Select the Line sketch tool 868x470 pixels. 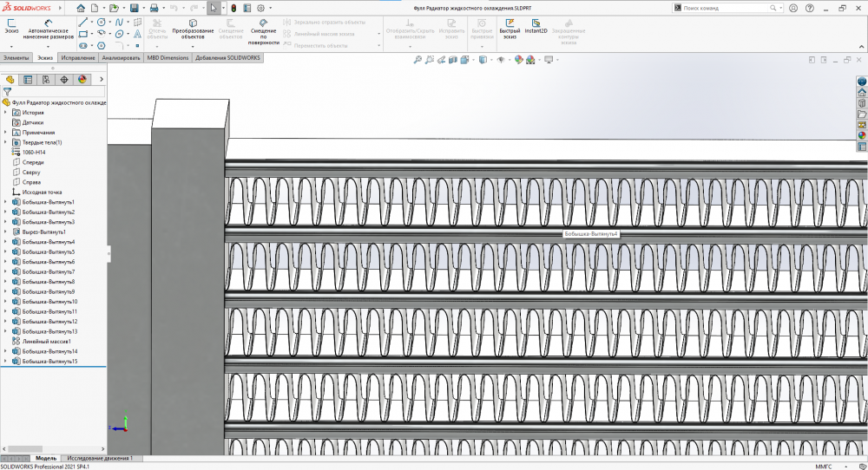tap(82, 22)
